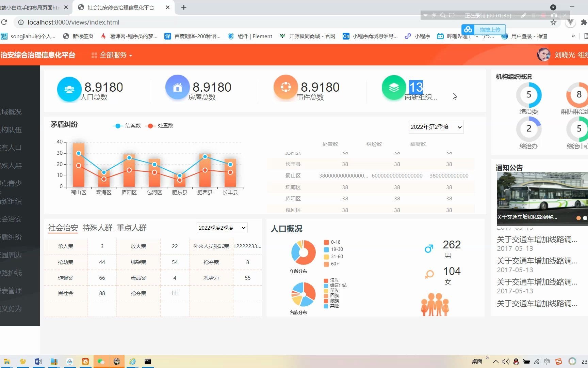Expand hidden system tray icons

pos(496,362)
